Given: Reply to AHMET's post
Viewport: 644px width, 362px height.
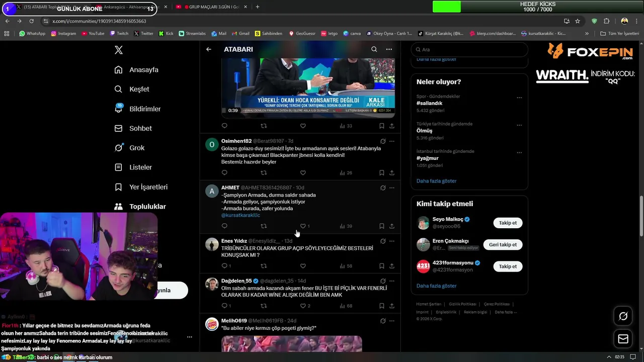Looking at the screenshot, I should pos(224,226).
